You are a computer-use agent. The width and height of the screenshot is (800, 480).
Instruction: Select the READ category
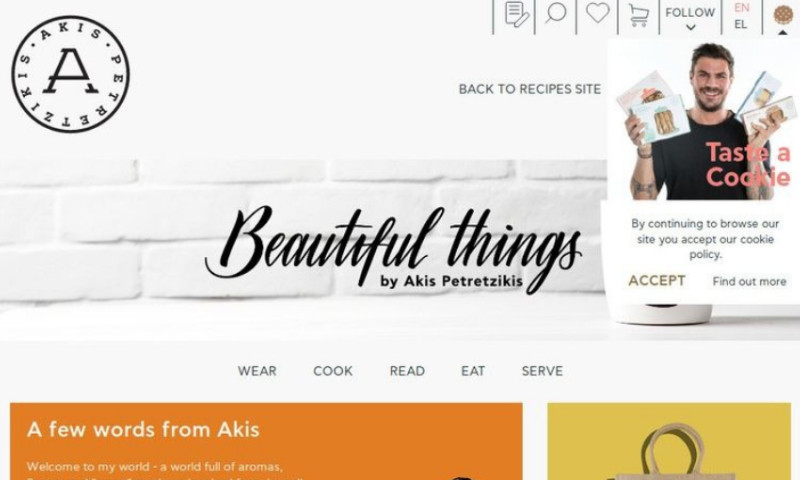(x=407, y=371)
